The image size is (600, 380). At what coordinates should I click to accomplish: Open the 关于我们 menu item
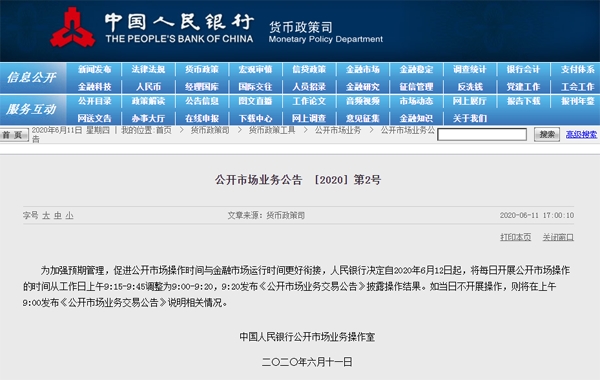pos(470,118)
